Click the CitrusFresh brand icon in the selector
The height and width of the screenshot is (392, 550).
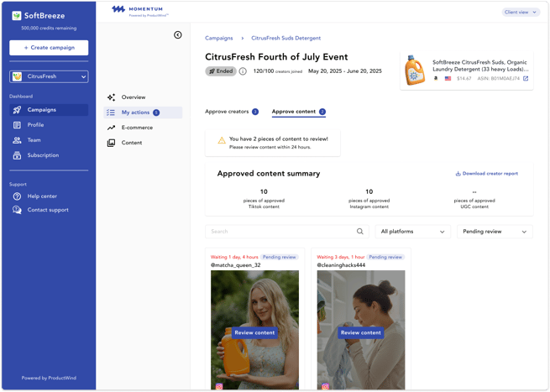(17, 76)
